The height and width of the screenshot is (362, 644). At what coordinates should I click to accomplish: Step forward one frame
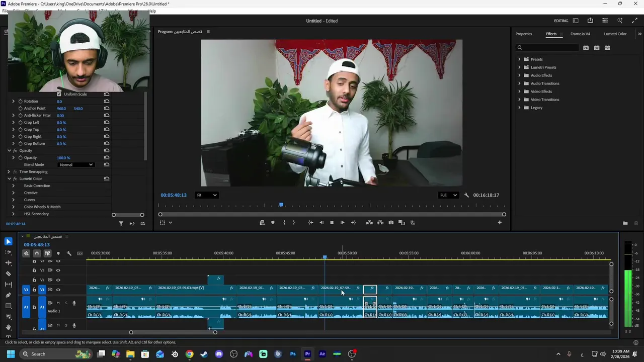343,223
